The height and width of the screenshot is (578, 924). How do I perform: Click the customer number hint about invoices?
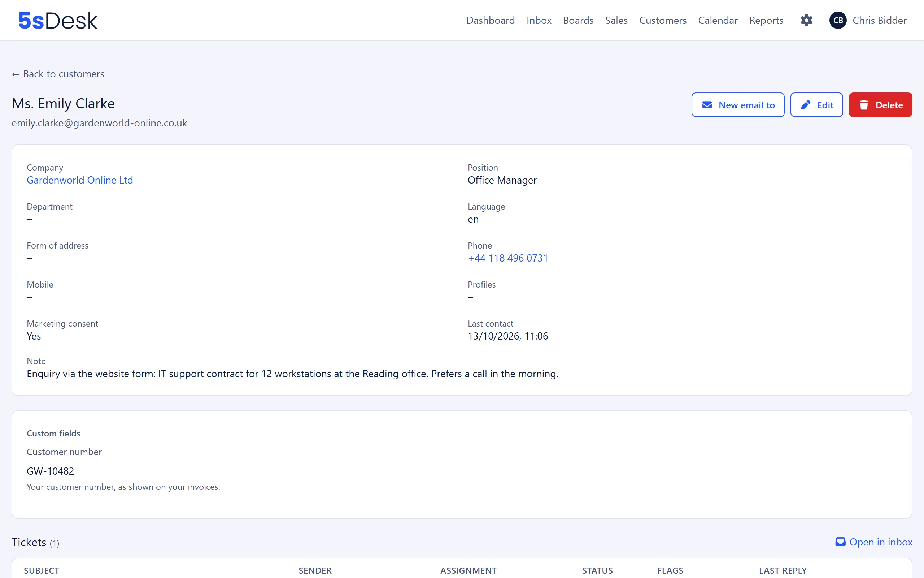click(123, 487)
